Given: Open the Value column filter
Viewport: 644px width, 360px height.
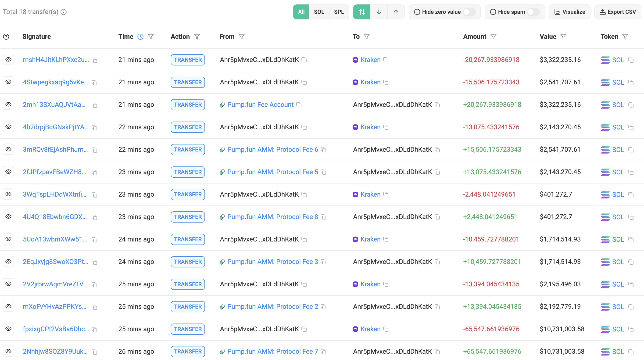Looking at the screenshot, I should click(563, 37).
